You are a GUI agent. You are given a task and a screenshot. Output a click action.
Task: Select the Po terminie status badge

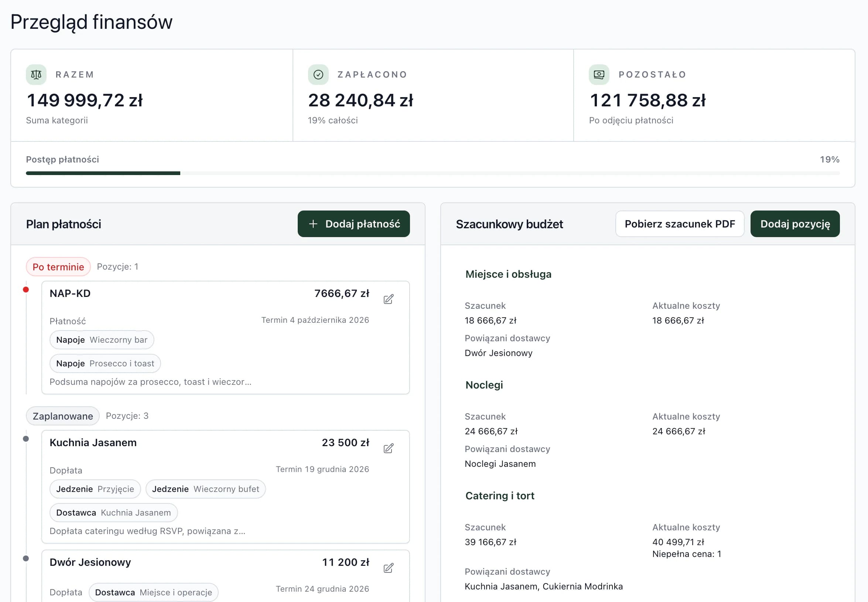(58, 267)
